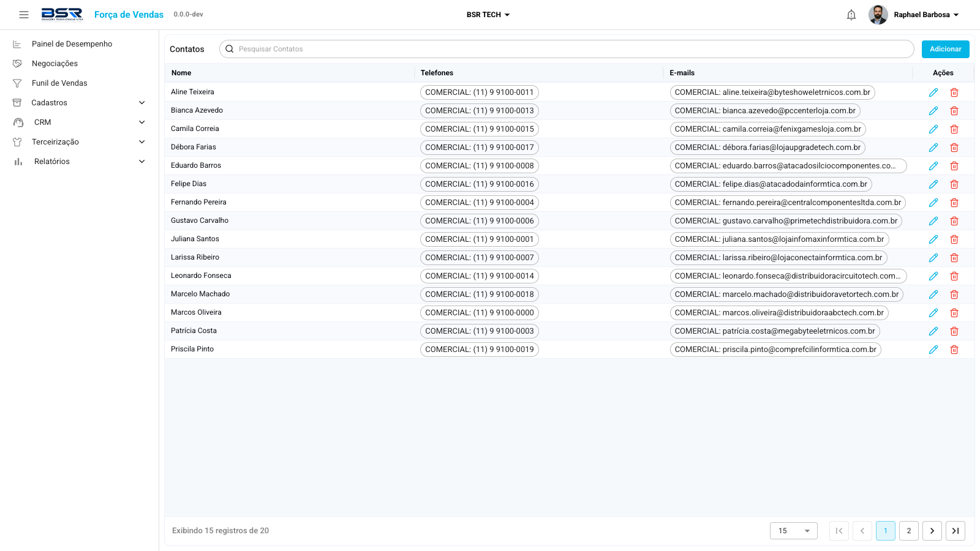Open the hamburger menu
The image size is (980, 551).
[24, 15]
